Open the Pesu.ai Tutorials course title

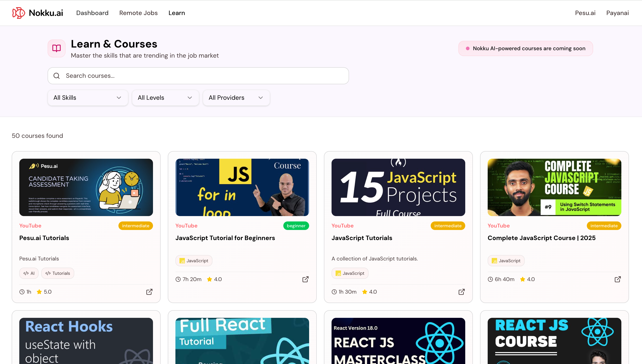pos(44,238)
